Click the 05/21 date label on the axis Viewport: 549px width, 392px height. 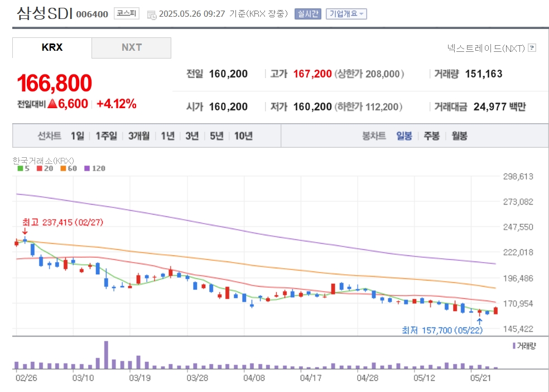480,378
